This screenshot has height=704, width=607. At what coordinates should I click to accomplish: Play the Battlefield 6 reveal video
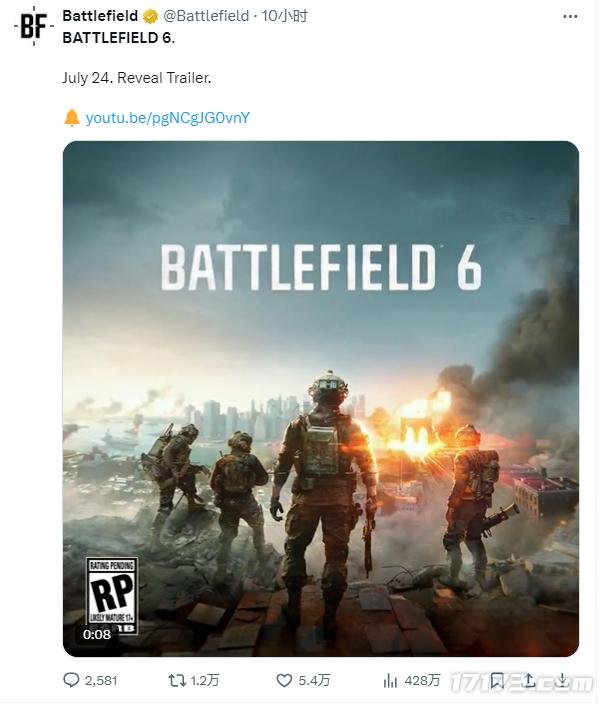point(321,398)
